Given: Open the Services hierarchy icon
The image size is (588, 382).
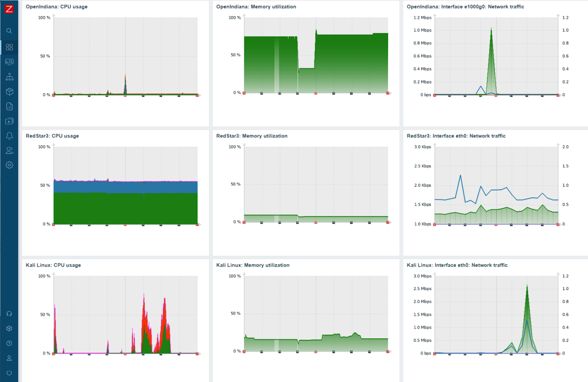Looking at the screenshot, I should (9, 76).
